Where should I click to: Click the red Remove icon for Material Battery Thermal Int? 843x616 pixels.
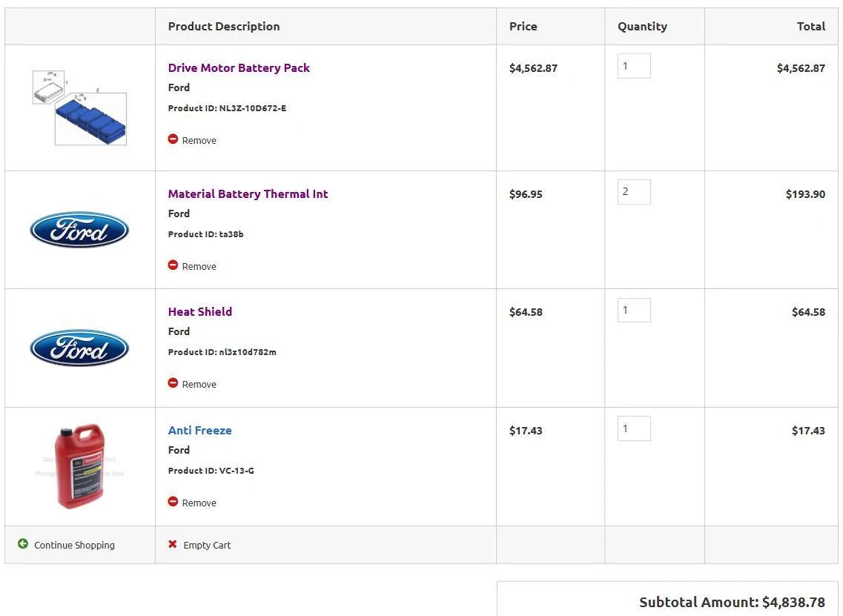click(x=173, y=265)
